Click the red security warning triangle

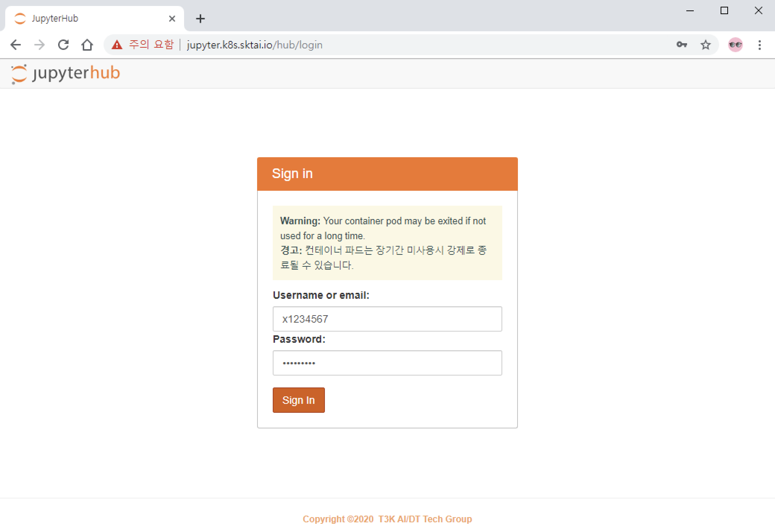point(117,45)
